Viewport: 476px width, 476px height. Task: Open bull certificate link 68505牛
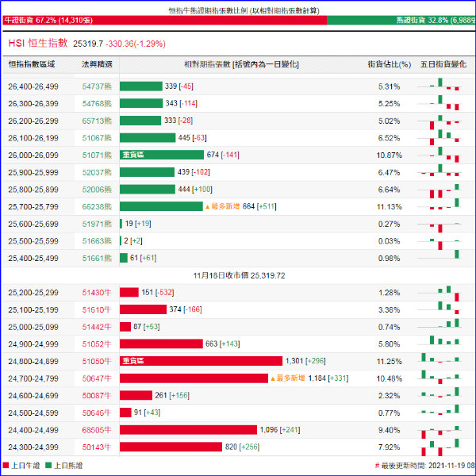(97, 430)
